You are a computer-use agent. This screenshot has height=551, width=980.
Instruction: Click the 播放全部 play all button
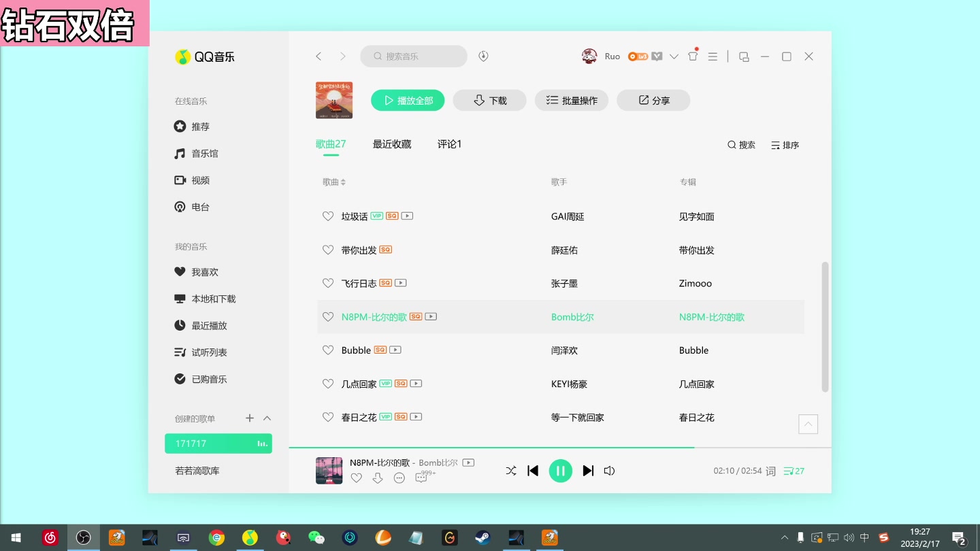pos(407,99)
